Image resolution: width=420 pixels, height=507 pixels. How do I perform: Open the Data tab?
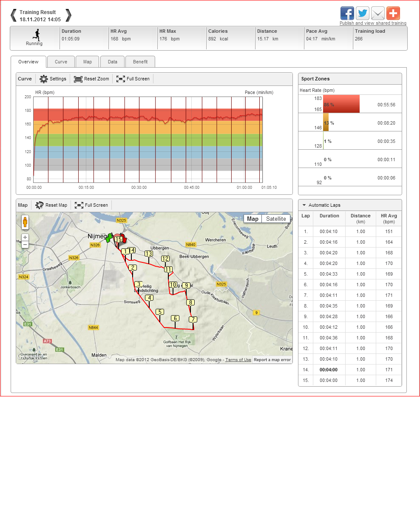(x=112, y=62)
